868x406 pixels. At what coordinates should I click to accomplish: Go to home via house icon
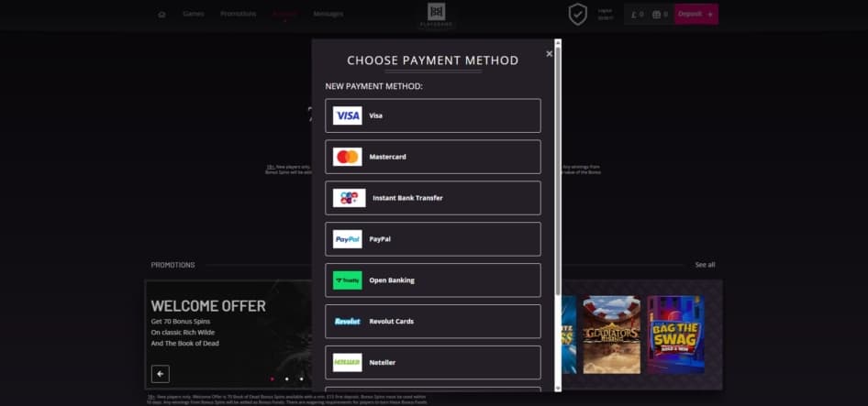161,15
